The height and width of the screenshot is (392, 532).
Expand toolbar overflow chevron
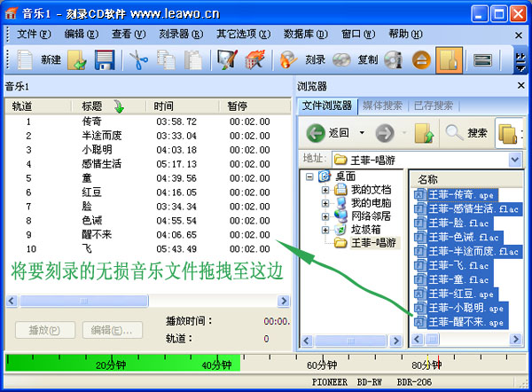[520, 62]
